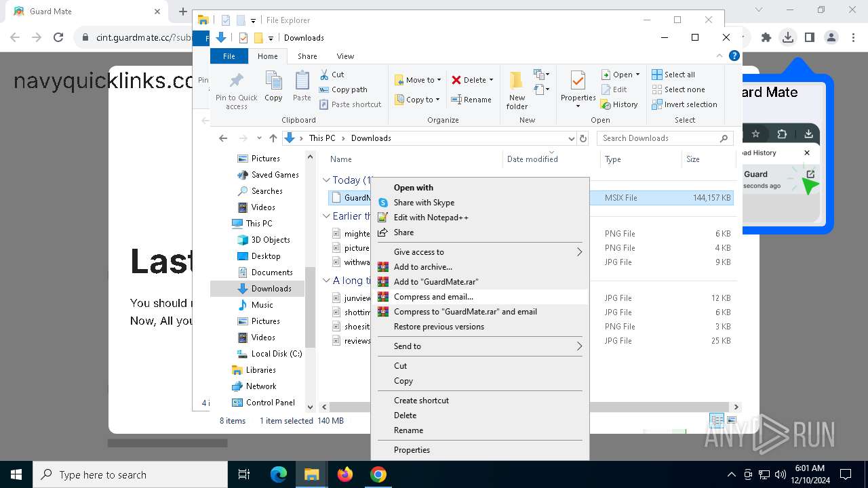Open File Explorer help icon
The image size is (868, 488).
coord(734,56)
